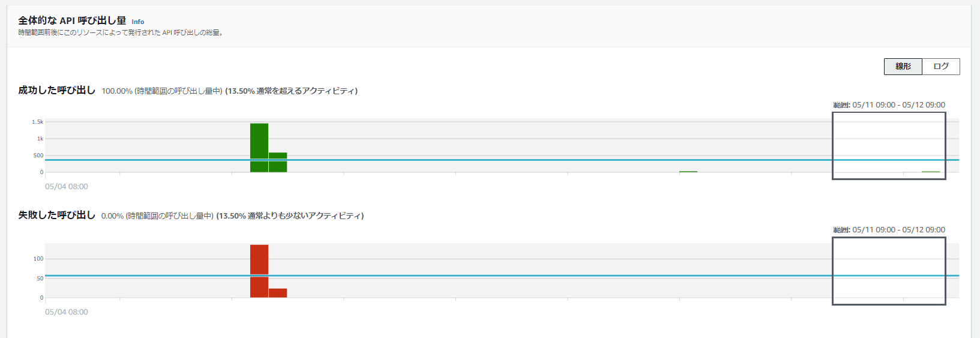
Task: Click the 失敗した呼び出し heading
Action: (x=56, y=215)
